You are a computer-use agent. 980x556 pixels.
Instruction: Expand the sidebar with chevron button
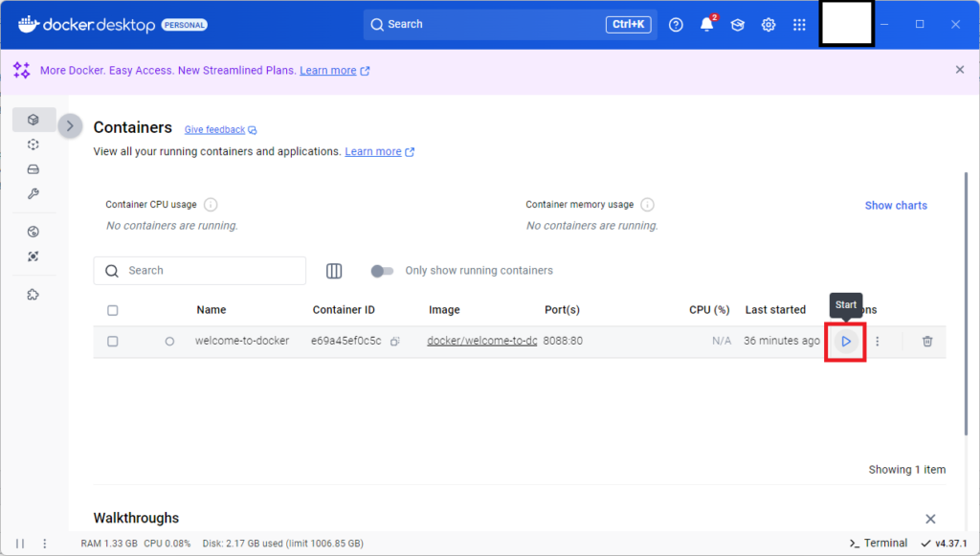70,126
